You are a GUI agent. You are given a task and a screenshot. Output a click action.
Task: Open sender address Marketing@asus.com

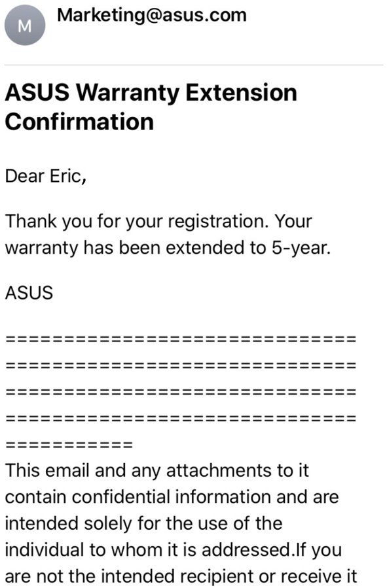152,16
